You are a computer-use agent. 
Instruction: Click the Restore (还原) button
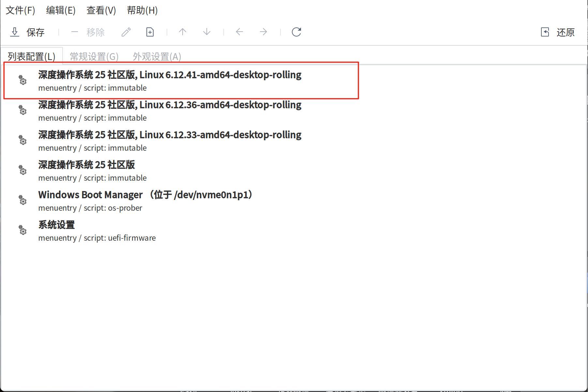pyautogui.click(x=558, y=32)
